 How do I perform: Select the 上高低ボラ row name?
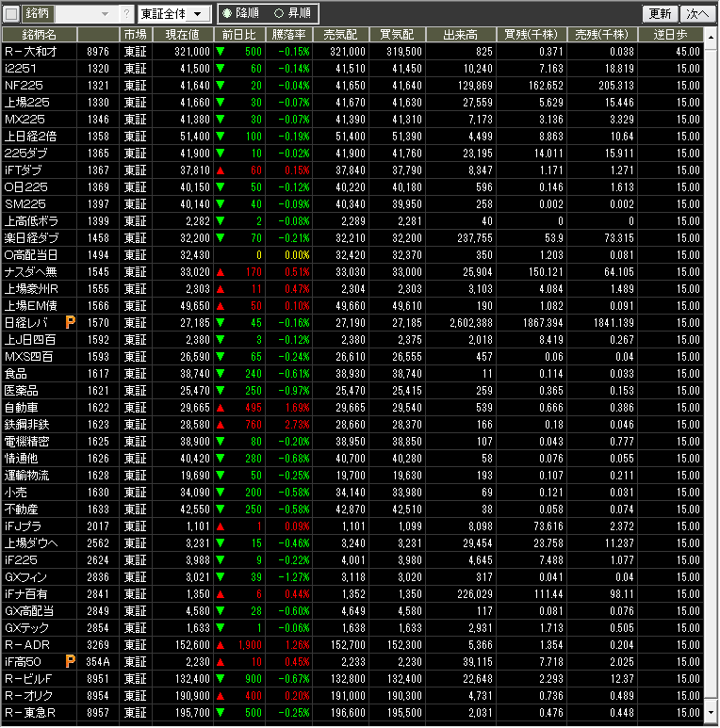click(x=32, y=220)
